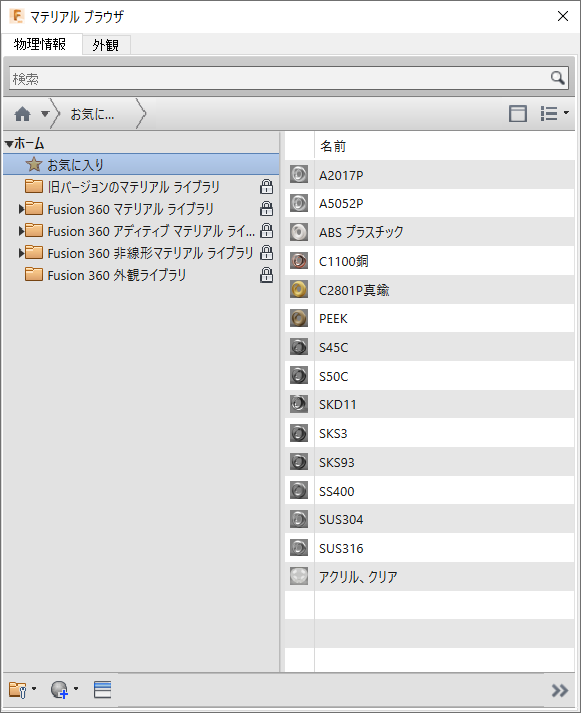Viewport: 581px width, 713px height.
Task: Select the S45C row text
Action: coord(333,347)
